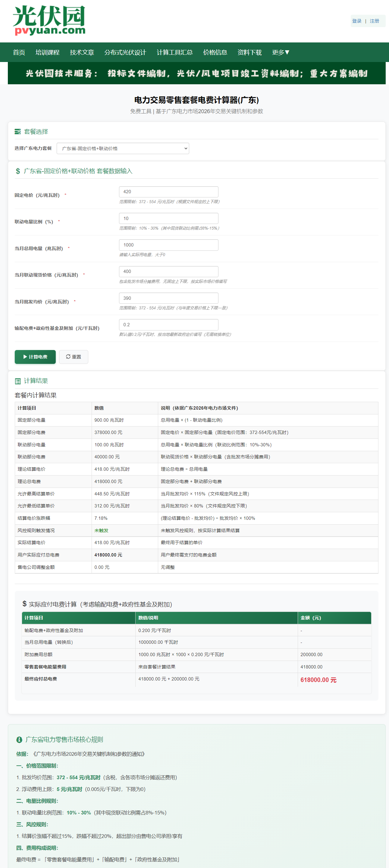Open the 选择广东电力套餐 dropdown
Image resolution: width=389 pixels, height=868 pixels.
pos(123,149)
